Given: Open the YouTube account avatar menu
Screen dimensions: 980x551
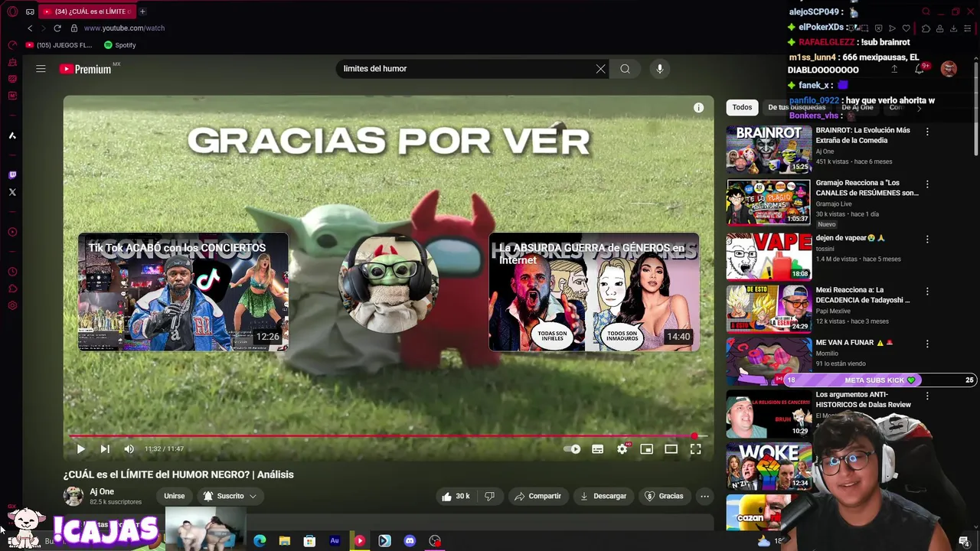Looking at the screenshot, I should [949, 69].
